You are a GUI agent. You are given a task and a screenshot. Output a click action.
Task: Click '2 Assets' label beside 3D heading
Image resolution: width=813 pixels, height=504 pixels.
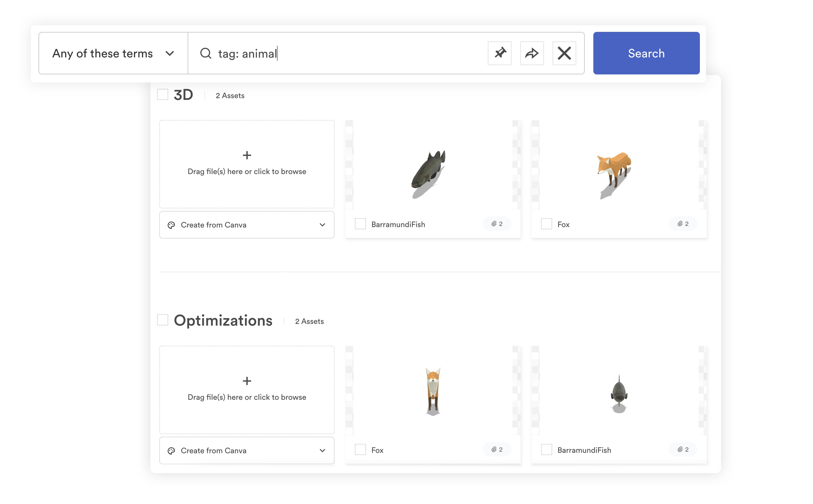230,96
